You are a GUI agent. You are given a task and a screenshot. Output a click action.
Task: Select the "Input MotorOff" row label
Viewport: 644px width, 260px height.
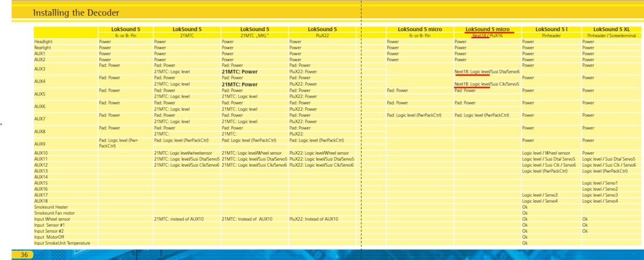[x=49, y=237]
